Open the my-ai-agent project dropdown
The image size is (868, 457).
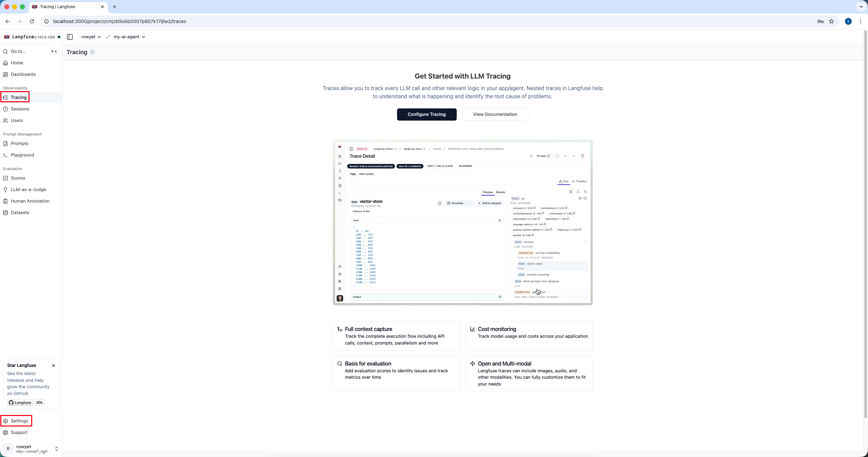pyautogui.click(x=129, y=37)
